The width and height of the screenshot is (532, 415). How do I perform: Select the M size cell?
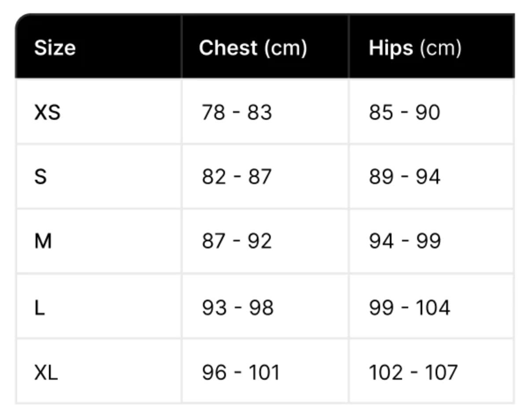pos(99,241)
